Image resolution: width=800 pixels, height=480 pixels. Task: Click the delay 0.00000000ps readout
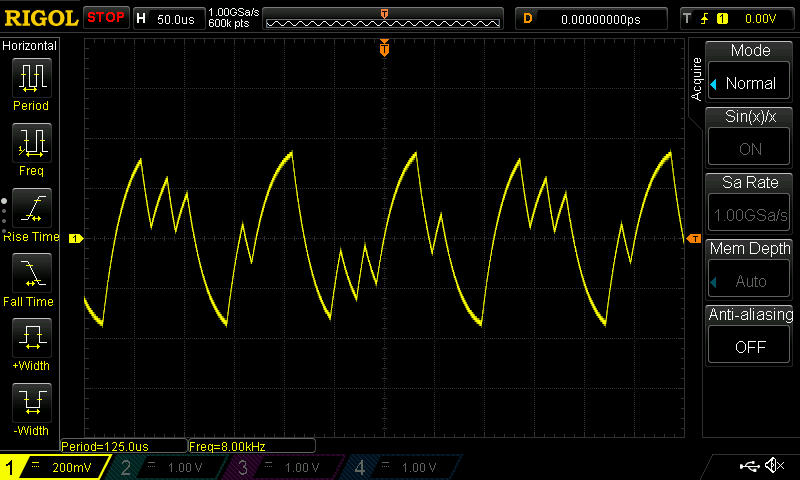(x=601, y=19)
